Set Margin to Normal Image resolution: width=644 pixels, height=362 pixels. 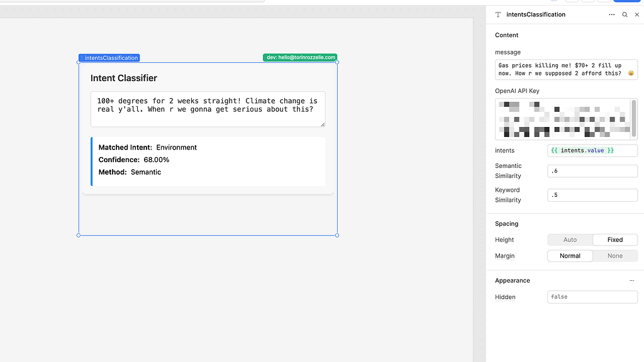coord(569,256)
